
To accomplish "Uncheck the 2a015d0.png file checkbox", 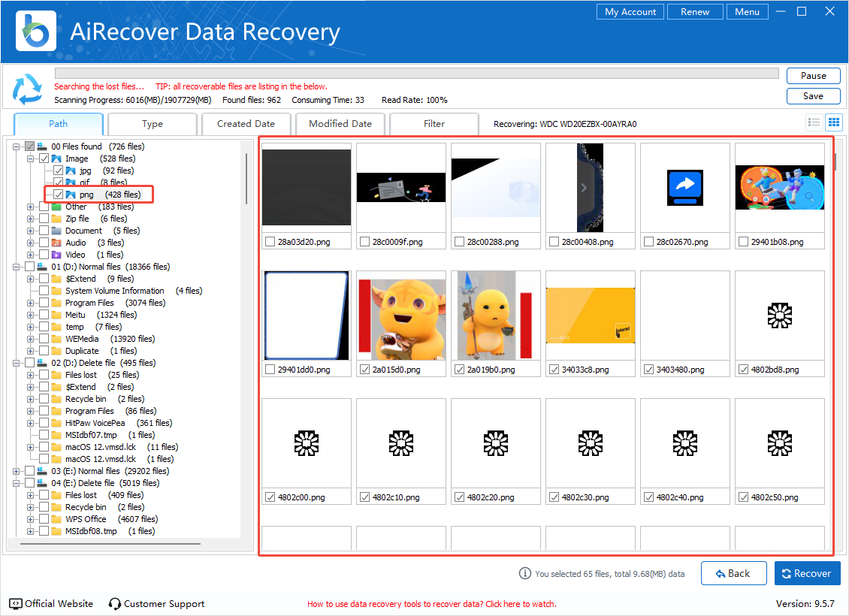I will point(364,370).
